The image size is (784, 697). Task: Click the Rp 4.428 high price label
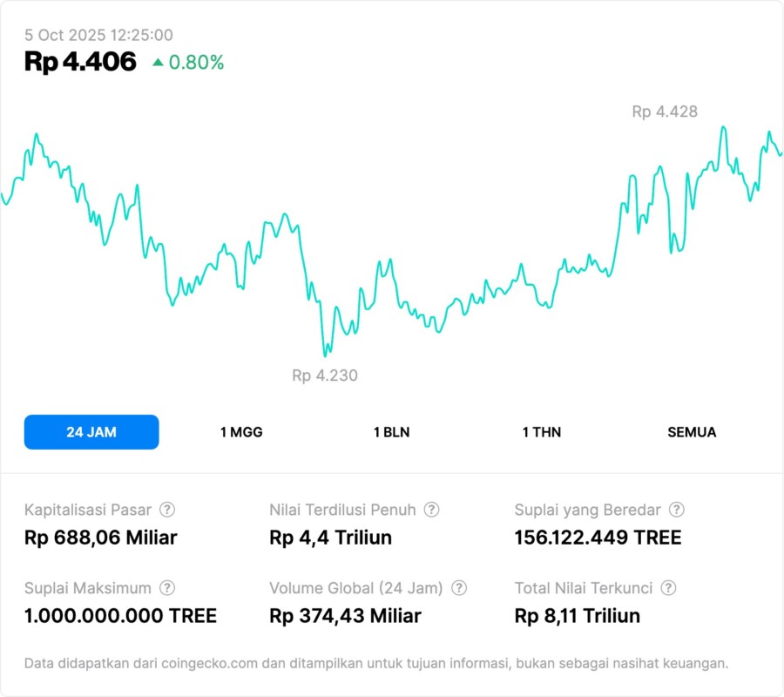[665, 112]
